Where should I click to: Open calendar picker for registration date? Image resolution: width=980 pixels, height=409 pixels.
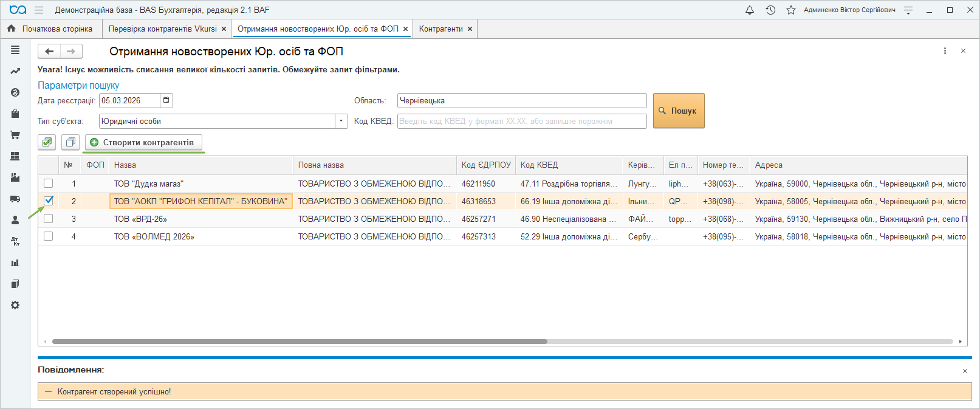[x=166, y=100]
